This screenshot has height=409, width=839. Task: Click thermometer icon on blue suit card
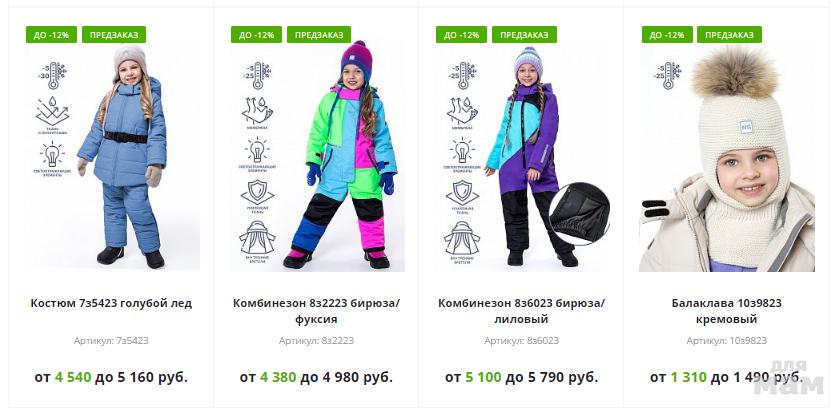[52, 75]
